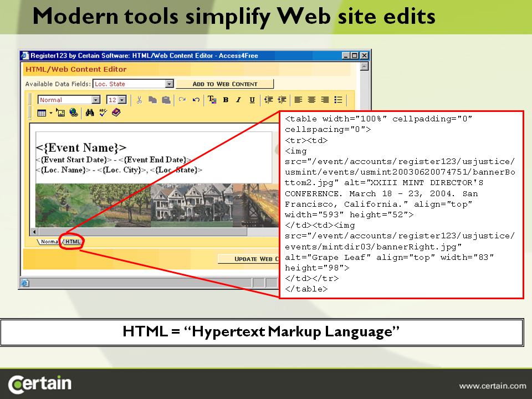This screenshot has height=399, width=532.
Task: Expand the font size 12 dropdown
Action: click(x=122, y=100)
